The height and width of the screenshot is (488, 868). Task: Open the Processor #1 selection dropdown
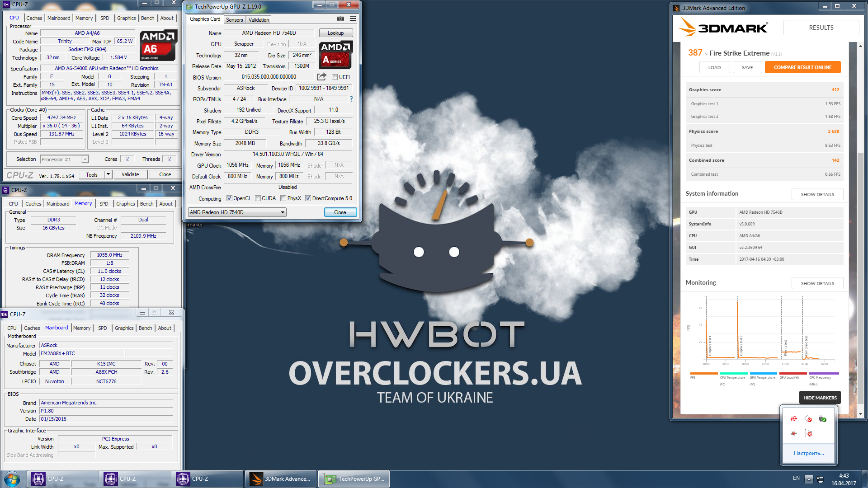(x=65, y=160)
